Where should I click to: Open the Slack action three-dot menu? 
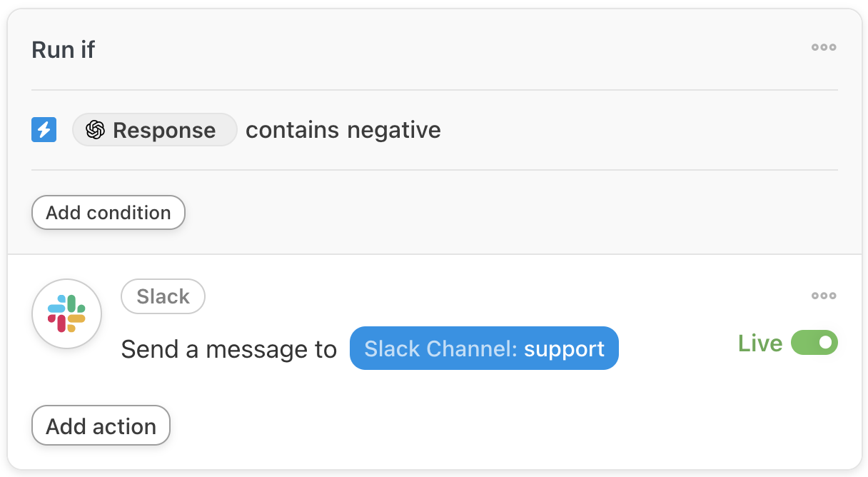tap(823, 296)
